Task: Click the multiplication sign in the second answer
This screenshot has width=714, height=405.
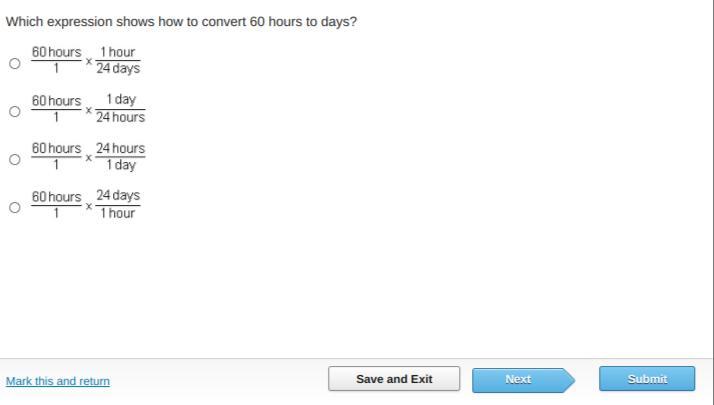Action: (88, 111)
